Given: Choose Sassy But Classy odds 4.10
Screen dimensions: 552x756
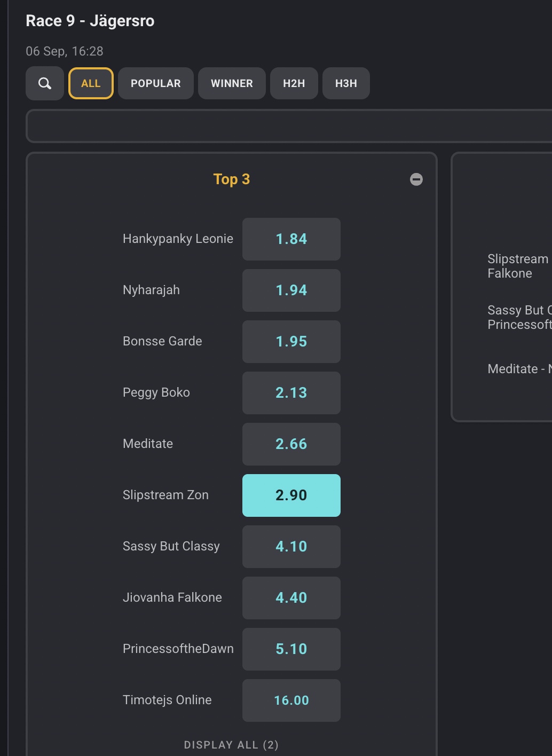Looking at the screenshot, I should point(291,547).
